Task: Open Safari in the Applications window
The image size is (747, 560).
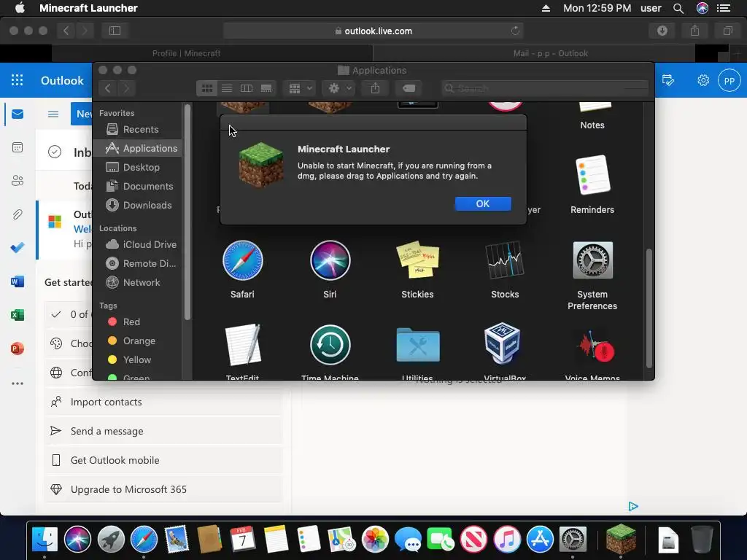Action: pyautogui.click(x=242, y=260)
